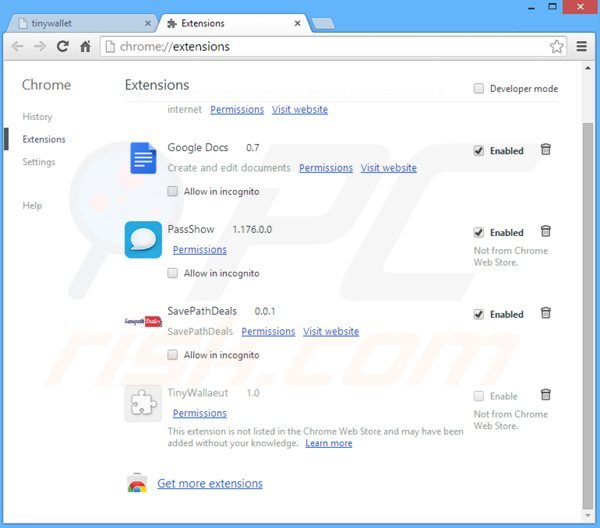Maximize the Chrome window
Image resolution: width=600 pixels, height=528 pixels.
552,7
